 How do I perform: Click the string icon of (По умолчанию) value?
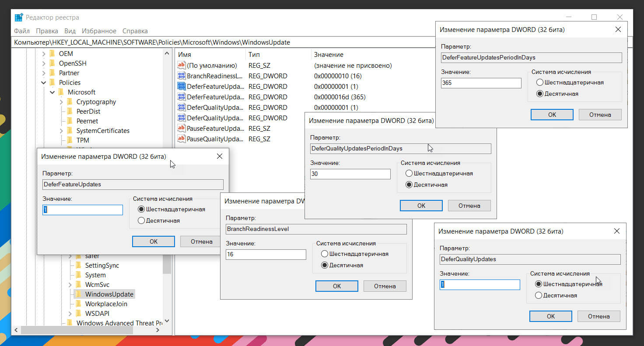point(182,66)
